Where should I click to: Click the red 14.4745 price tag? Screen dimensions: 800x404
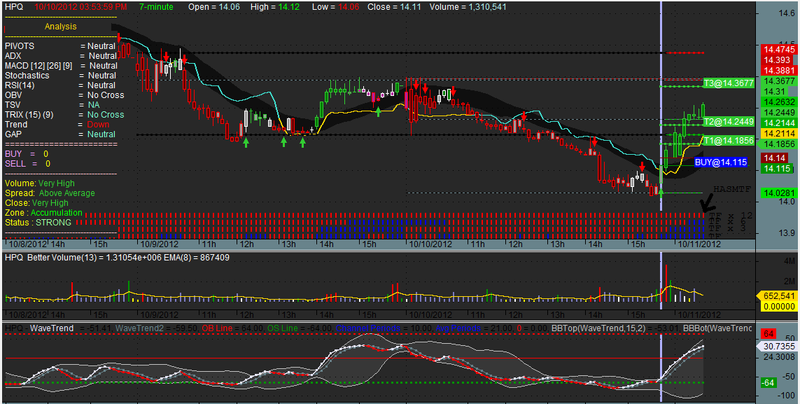tap(779, 49)
